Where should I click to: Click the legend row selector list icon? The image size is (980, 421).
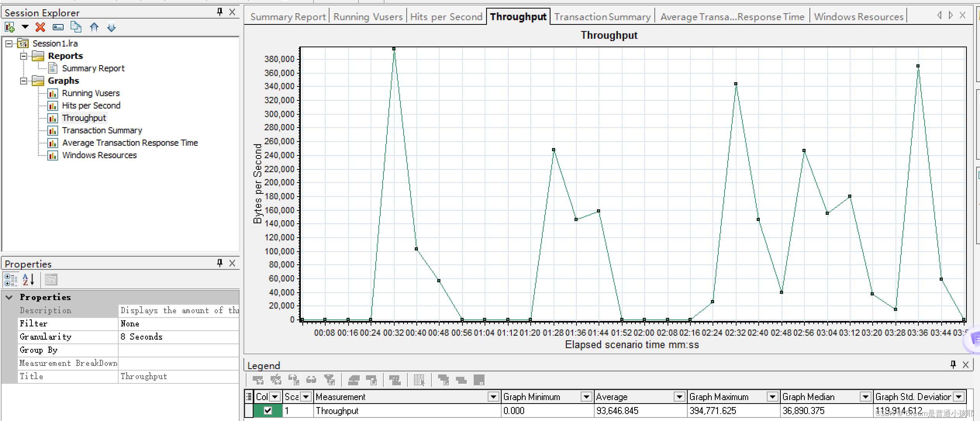point(249,397)
